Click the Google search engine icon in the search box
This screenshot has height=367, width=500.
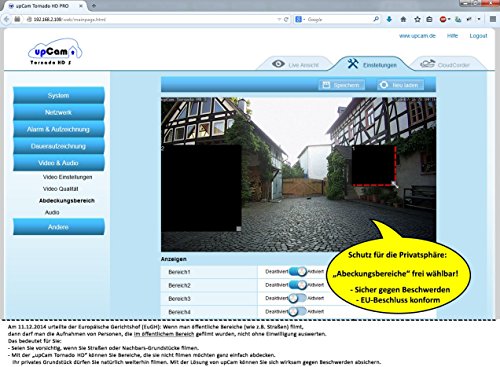coord(298,19)
